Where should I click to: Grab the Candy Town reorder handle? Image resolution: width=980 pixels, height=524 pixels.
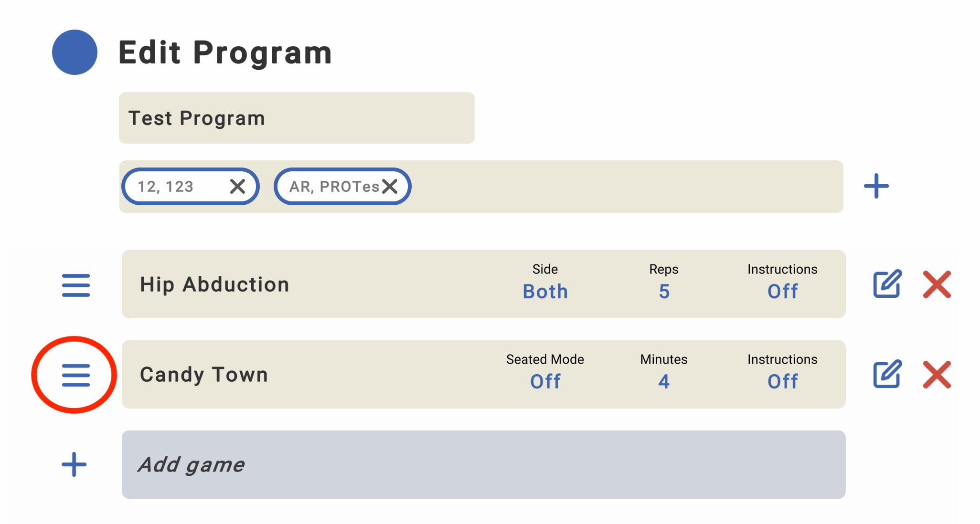(76, 375)
